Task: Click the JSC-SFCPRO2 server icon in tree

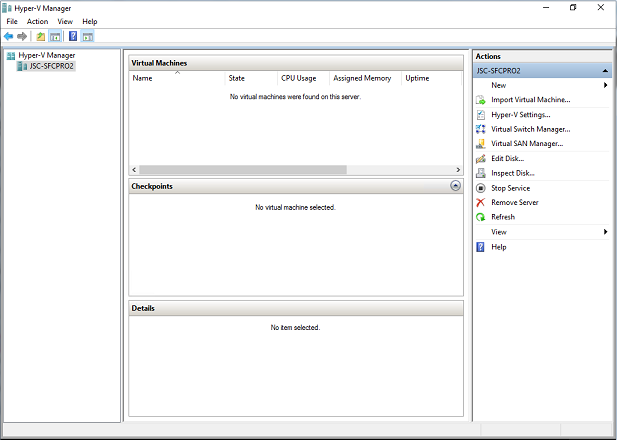Action: pos(22,66)
